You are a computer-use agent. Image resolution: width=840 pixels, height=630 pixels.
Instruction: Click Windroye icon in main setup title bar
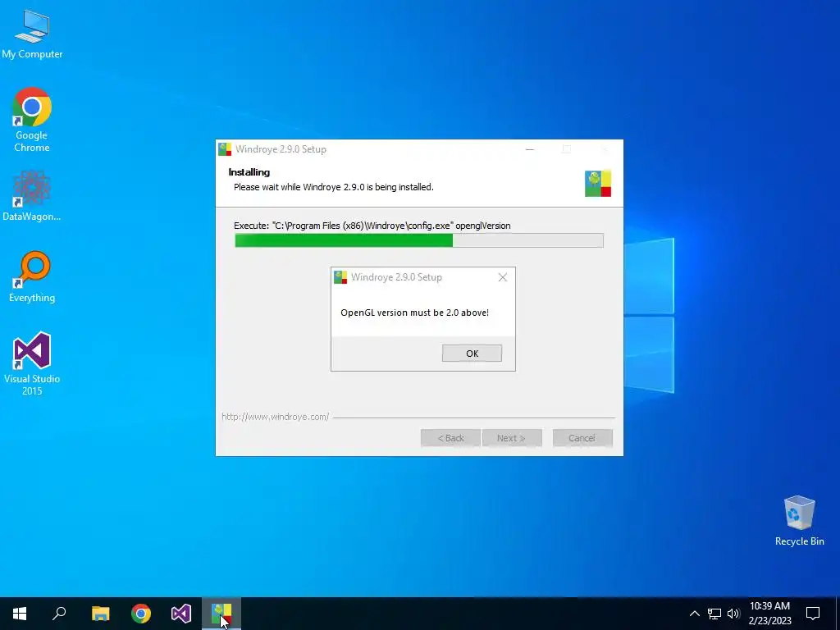tap(225, 149)
